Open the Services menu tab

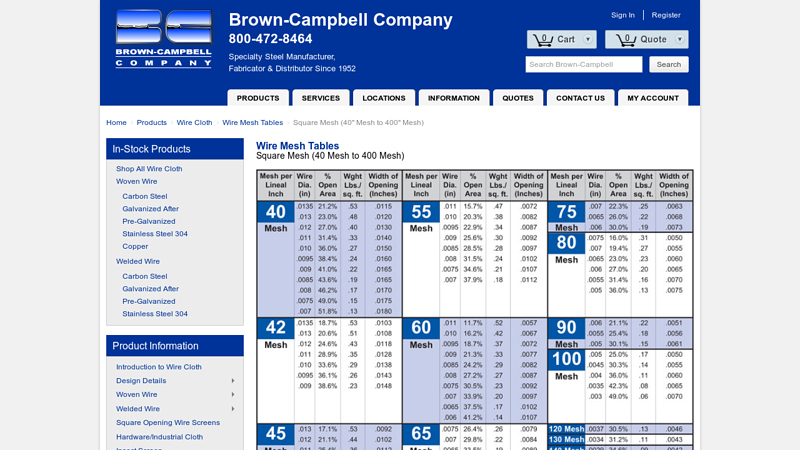320,98
